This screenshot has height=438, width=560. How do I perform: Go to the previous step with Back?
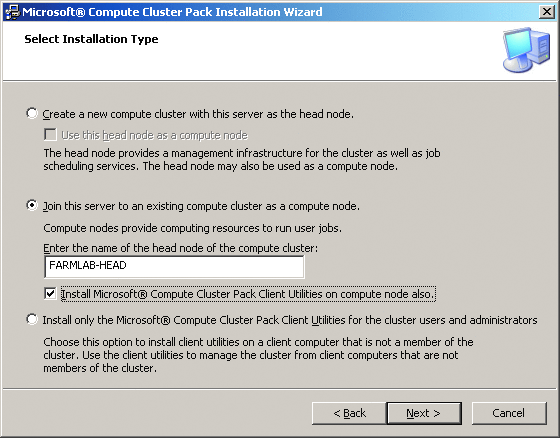349,413
